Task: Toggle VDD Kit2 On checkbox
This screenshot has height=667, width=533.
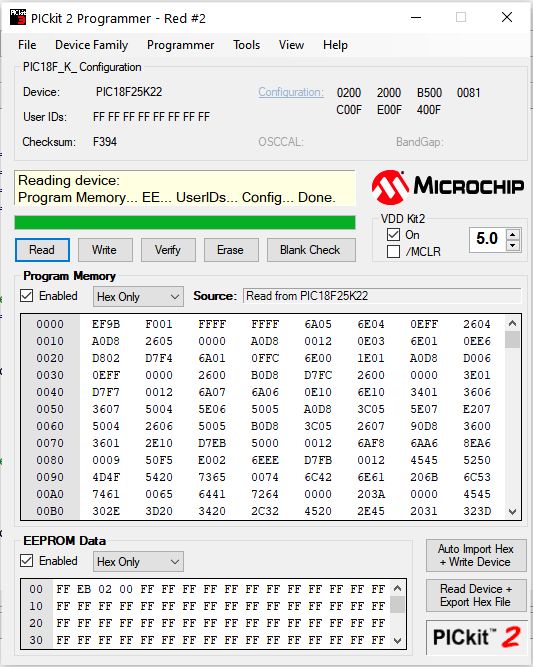Action: (393, 235)
